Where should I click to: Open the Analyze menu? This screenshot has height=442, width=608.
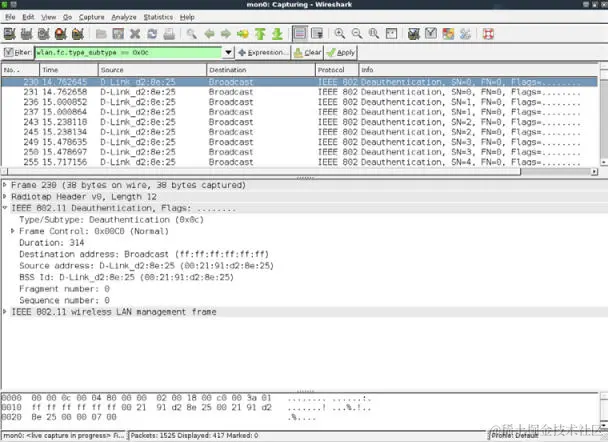124,17
